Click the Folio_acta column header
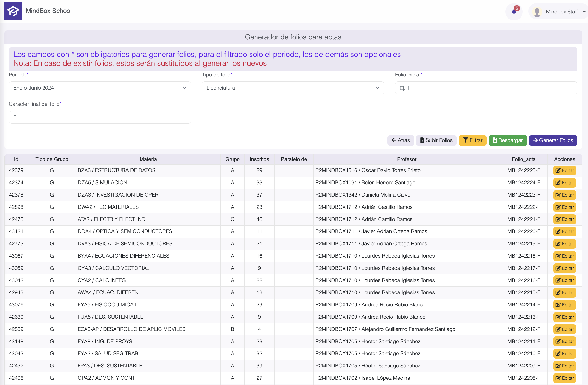This screenshot has width=588, height=385. coord(523,159)
